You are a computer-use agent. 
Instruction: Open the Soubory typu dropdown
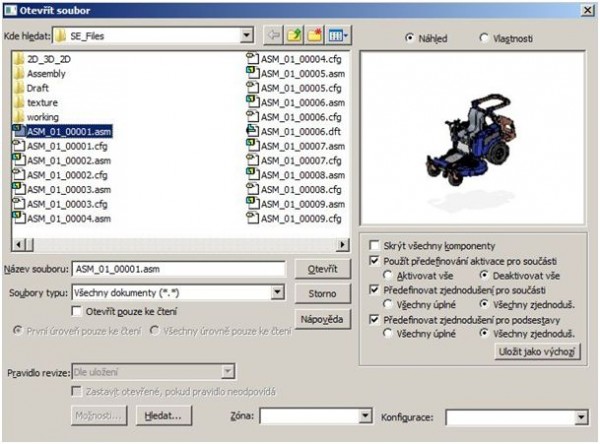coord(276,293)
